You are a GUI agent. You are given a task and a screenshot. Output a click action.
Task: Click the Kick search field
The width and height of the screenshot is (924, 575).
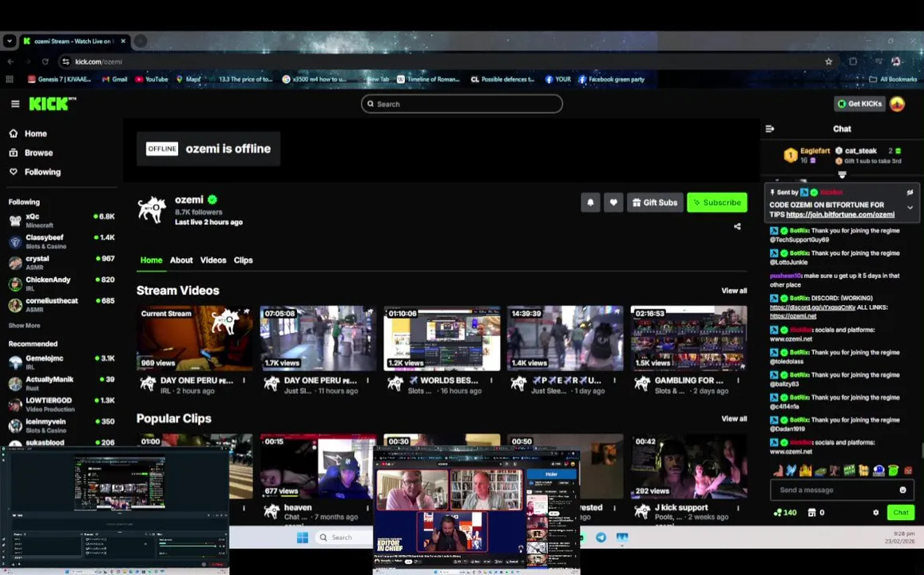pos(462,104)
